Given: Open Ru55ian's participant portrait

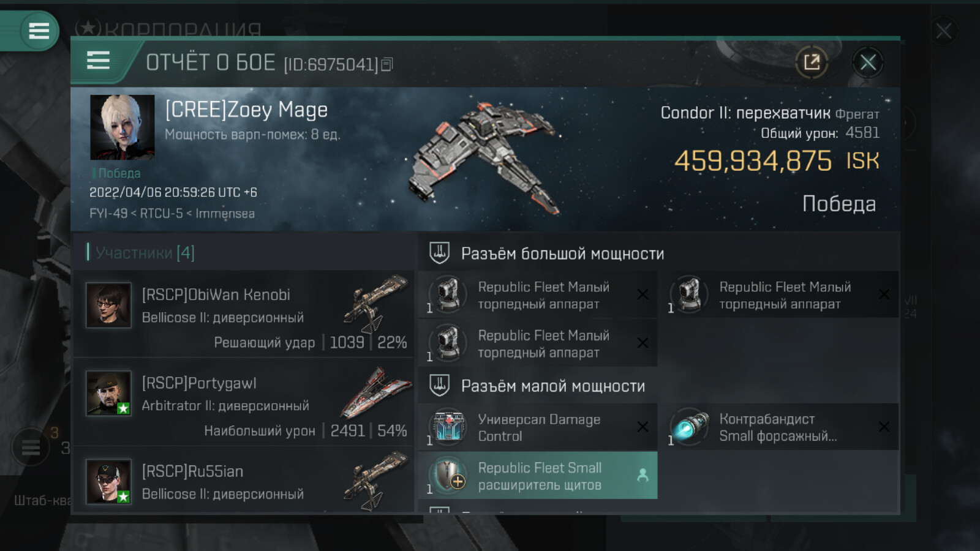Looking at the screenshot, I should coord(108,481).
